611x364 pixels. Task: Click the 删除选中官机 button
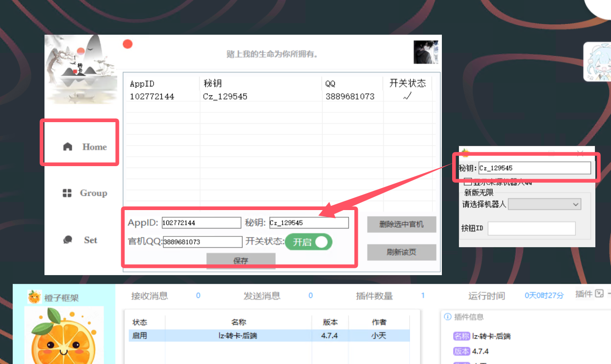coord(401,225)
